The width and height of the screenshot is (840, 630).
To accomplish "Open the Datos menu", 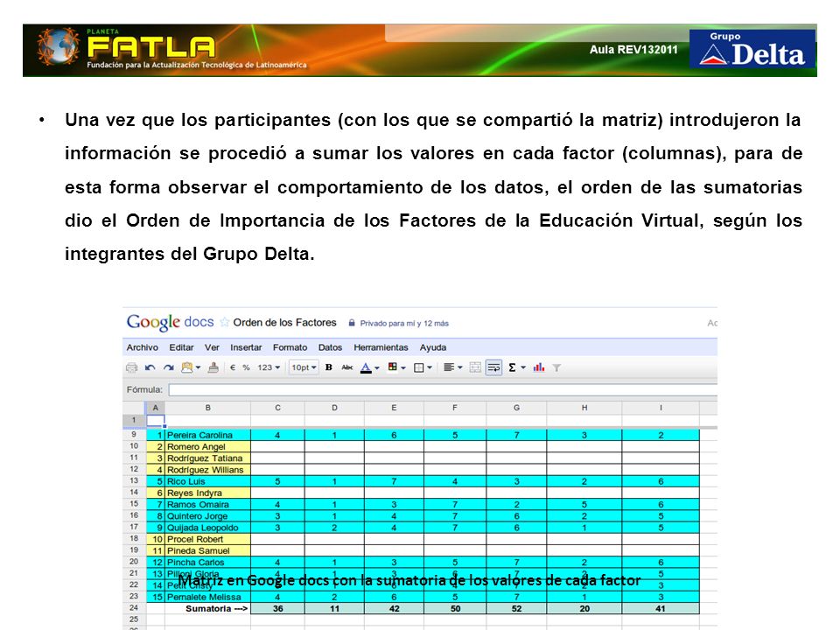I will click(330, 347).
